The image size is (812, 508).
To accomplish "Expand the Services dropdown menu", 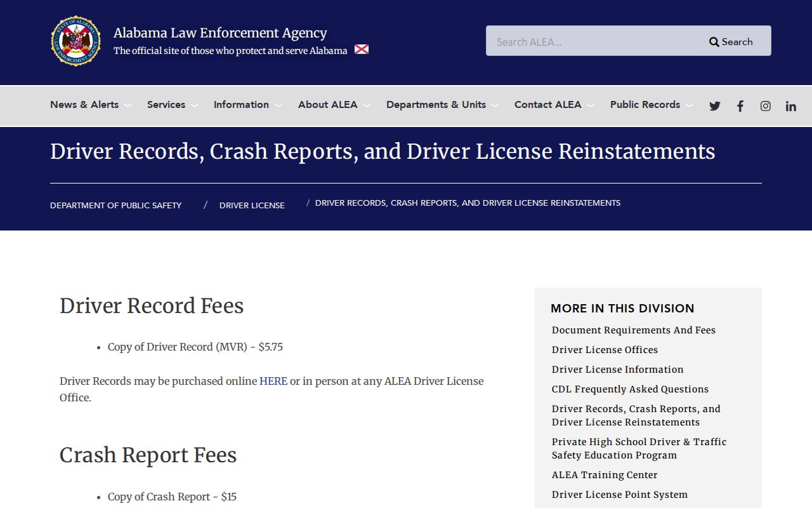I will 173,105.
